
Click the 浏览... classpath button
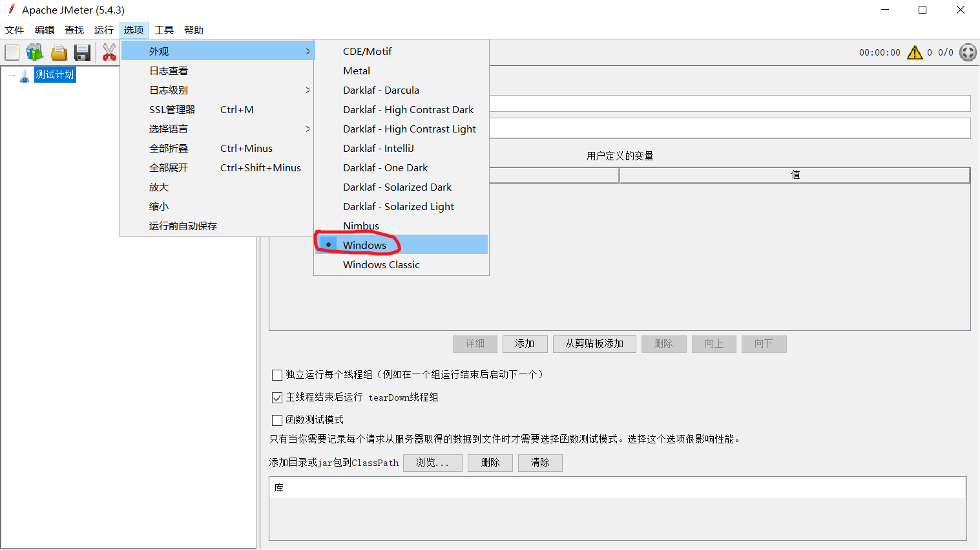click(x=433, y=463)
